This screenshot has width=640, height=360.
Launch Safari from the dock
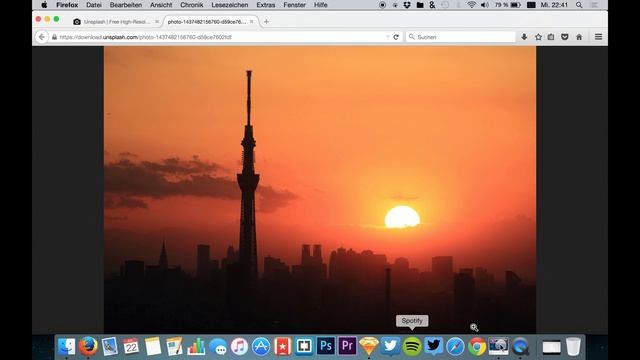pos(455,347)
